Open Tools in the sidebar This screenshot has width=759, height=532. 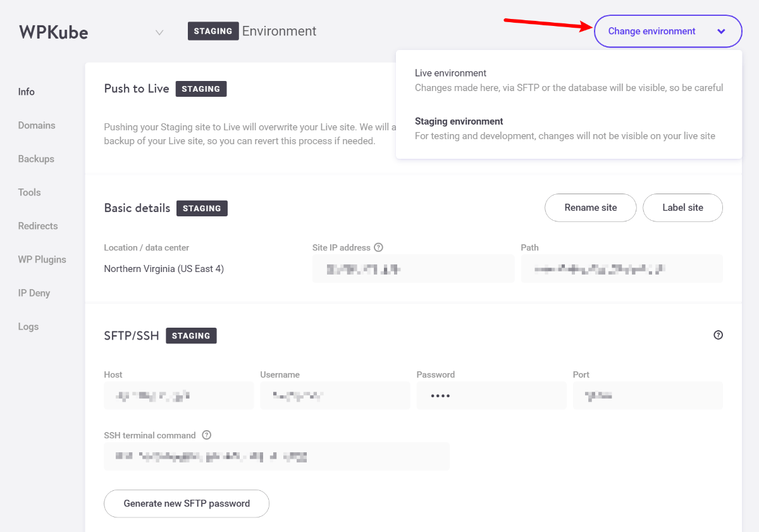(29, 192)
